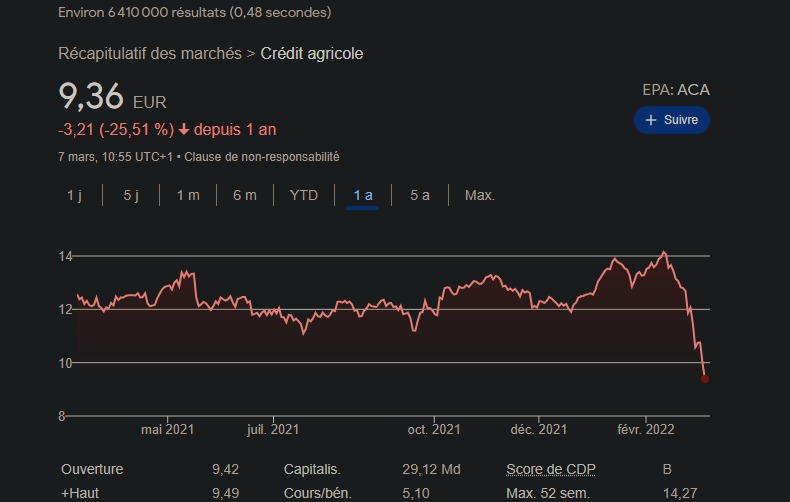Show the YTD chart range
Screen dimensions: 790x502
pyautogui.click(x=304, y=195)
